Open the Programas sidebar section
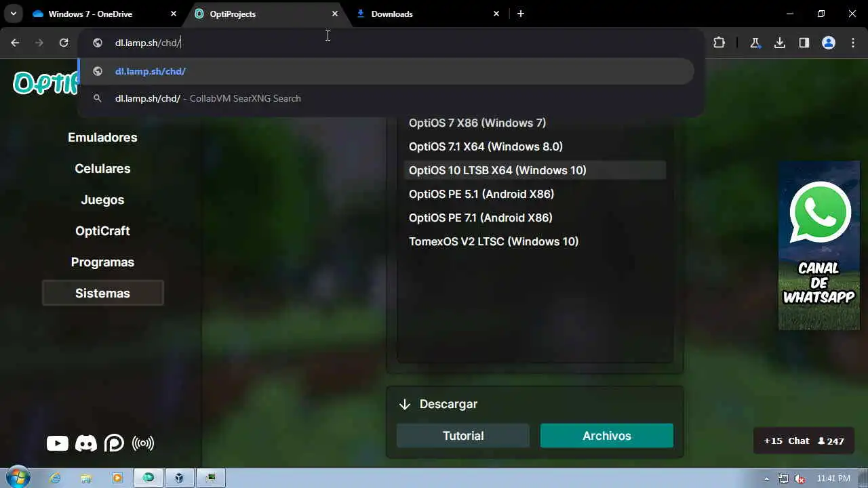This screenshot has height=488, width=868. pyautogui.click(x=102, y=262)
